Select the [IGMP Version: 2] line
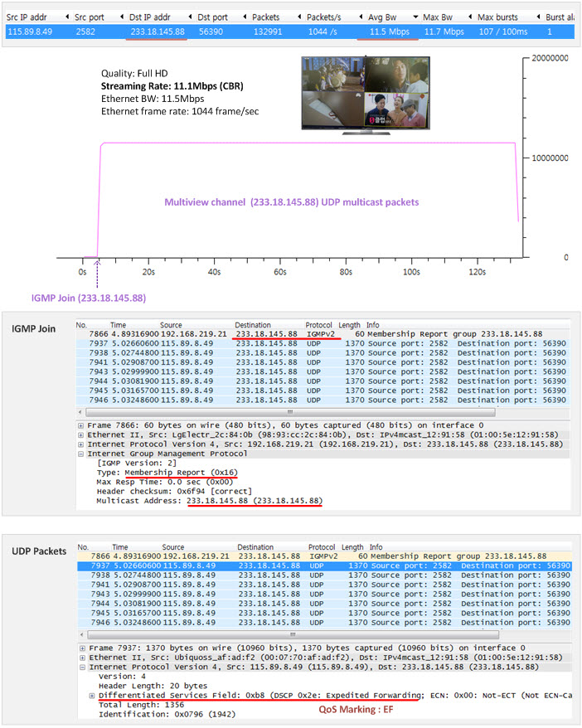 point(137,463)
